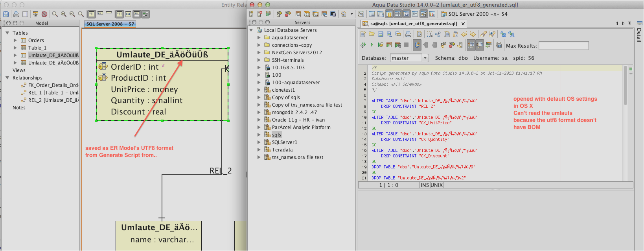Collapse Local Database Servers tree node

[251, 30]
